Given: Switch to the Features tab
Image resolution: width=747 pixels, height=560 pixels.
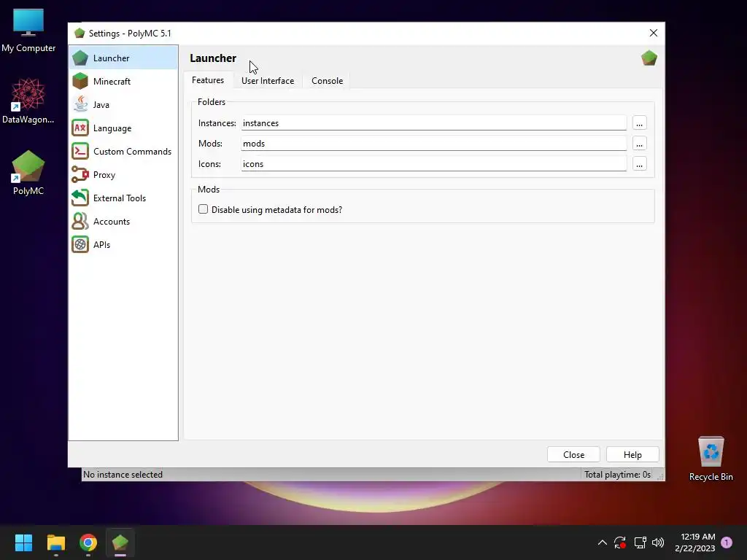Looking at the screenshot, I should click(x=208, y=80).
